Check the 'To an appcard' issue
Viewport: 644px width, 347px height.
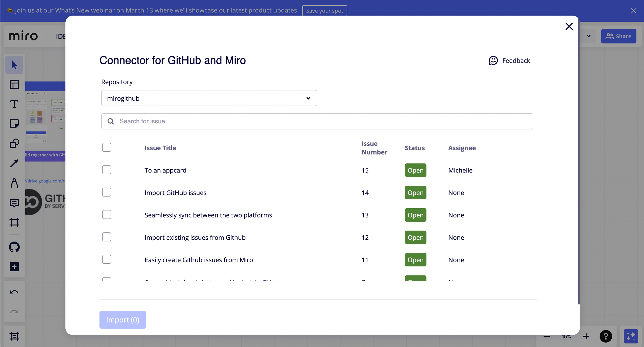tap(107, 170)
